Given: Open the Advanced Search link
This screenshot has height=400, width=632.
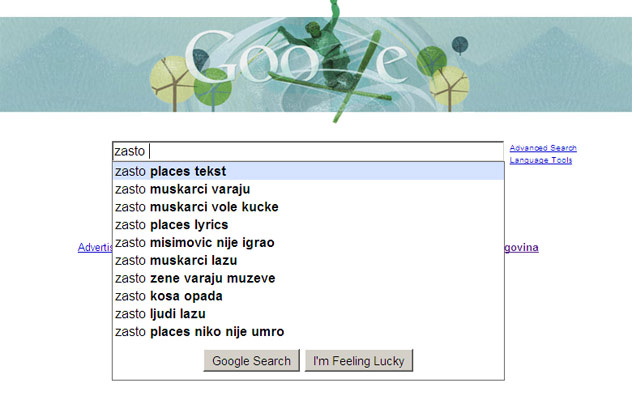Looking at the screenshot, I should [x=543, y=148].
